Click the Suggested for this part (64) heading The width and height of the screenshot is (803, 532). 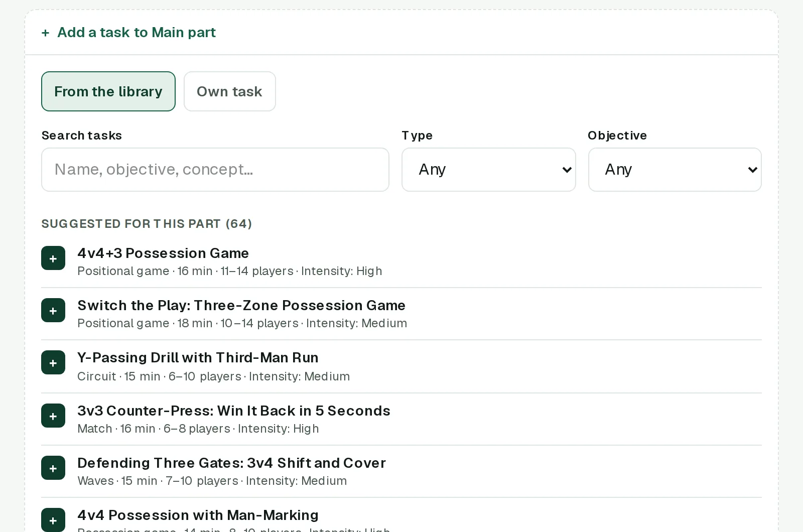coord(147,224)
